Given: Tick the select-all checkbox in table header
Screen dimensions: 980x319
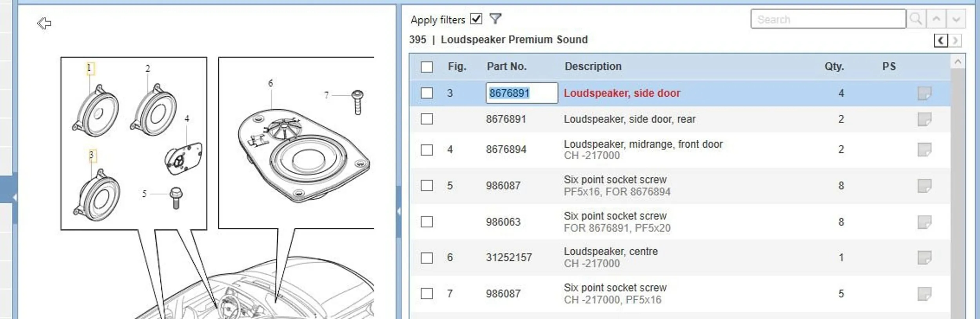Looking at the screenshot, I should [426, 67].
